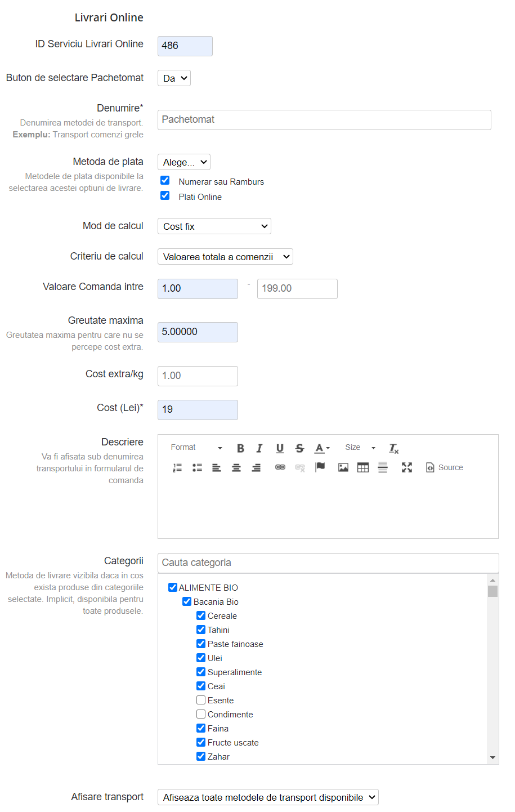
Task: Toggle bold formatting in Descriere editor
Action: click(x=240, y=448)
